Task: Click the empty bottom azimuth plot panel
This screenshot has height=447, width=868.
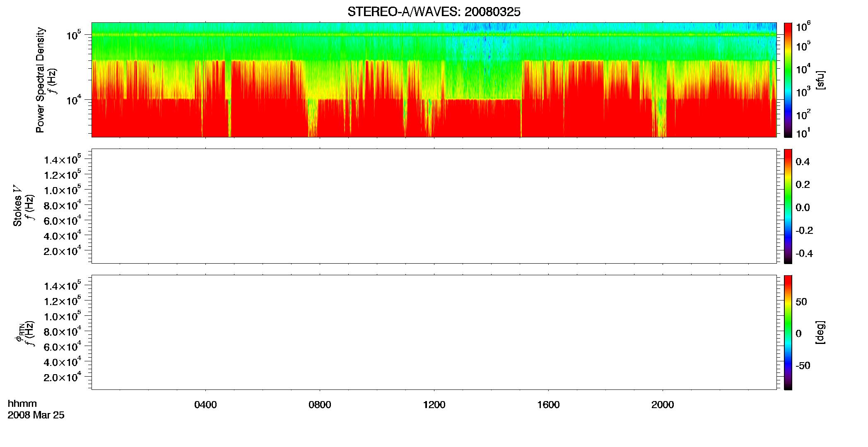Action: pos(434,332)
